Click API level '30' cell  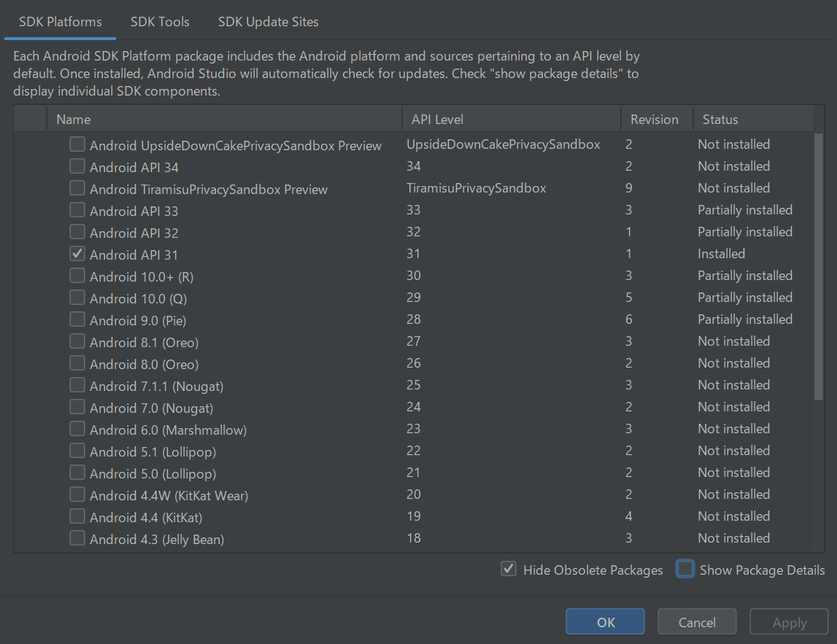point(414,275)
